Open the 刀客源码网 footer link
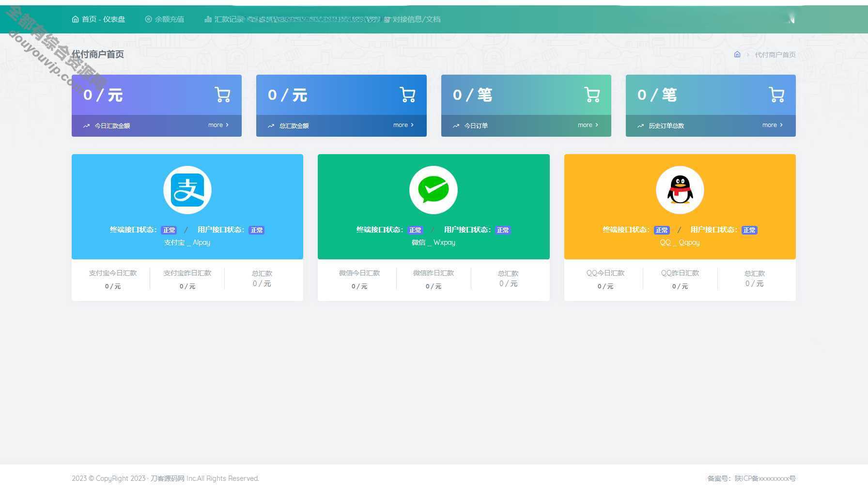The width and height of the screenshot is (868, 493). click(x=168, y=478)
